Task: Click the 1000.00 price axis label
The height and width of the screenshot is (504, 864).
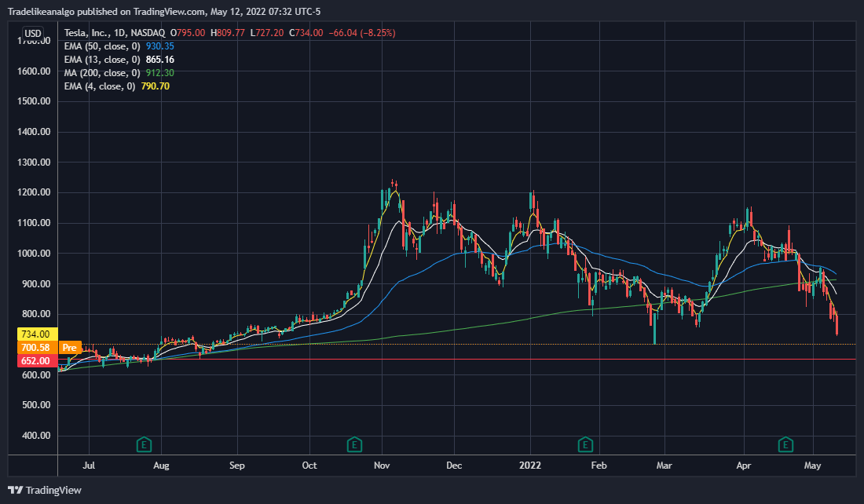Action: click(x=34, y=254)
